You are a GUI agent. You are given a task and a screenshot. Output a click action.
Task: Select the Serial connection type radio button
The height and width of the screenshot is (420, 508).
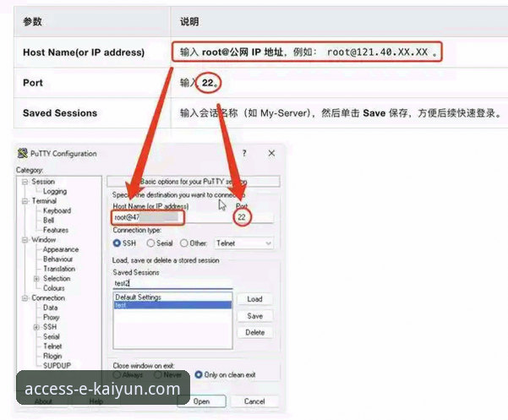coord(150,243)
